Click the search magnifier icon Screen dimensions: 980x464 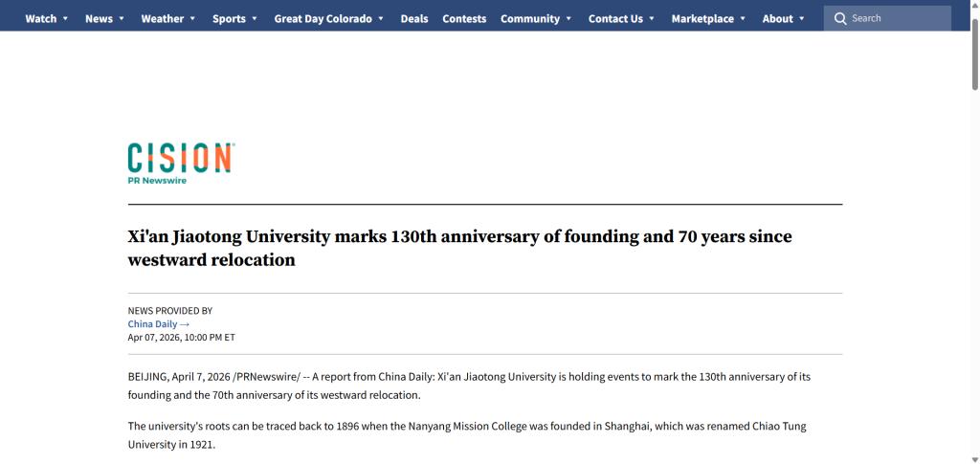tap(840, 18)
